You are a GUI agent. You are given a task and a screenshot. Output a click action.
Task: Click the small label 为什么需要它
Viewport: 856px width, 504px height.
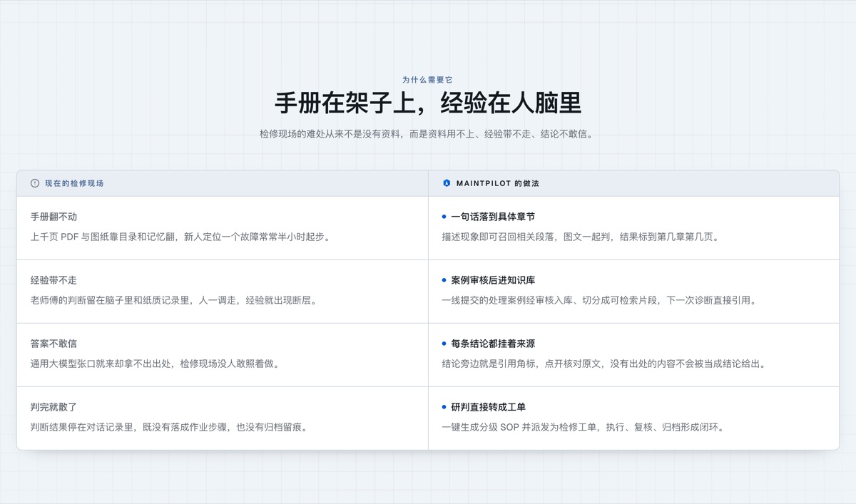click(427, 80)
